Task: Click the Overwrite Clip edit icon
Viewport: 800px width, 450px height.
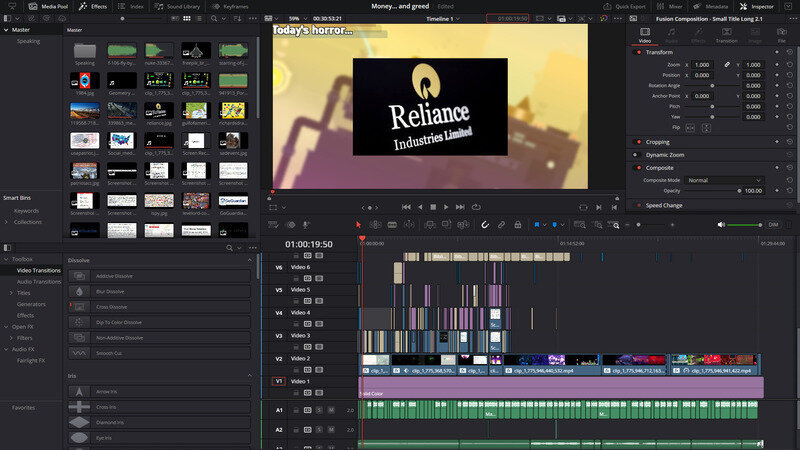Action: click(x=446, y=224)
